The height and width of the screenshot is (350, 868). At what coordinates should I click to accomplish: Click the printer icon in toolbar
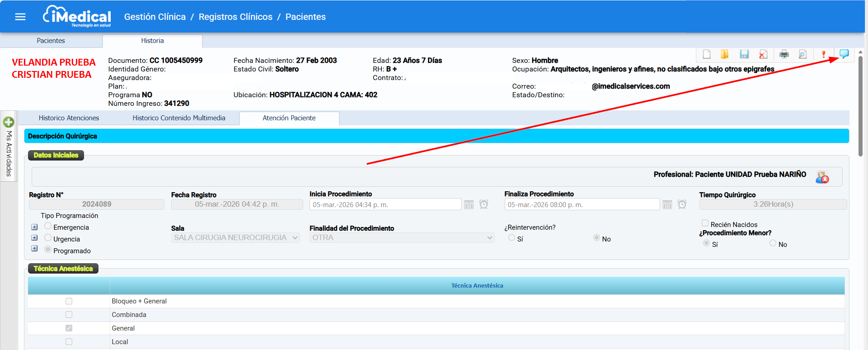coord(784,54)
